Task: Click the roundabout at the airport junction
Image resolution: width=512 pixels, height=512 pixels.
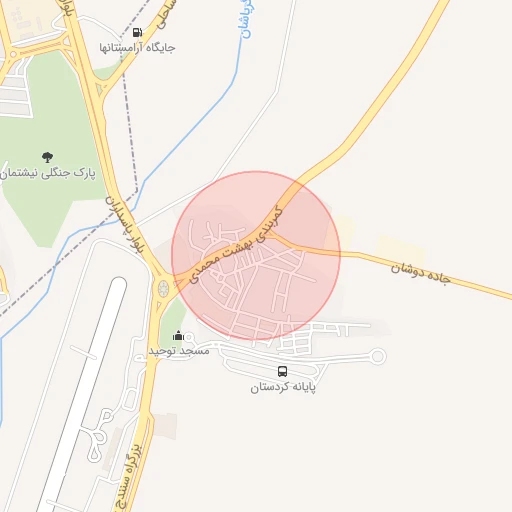Action: point(163,289)
